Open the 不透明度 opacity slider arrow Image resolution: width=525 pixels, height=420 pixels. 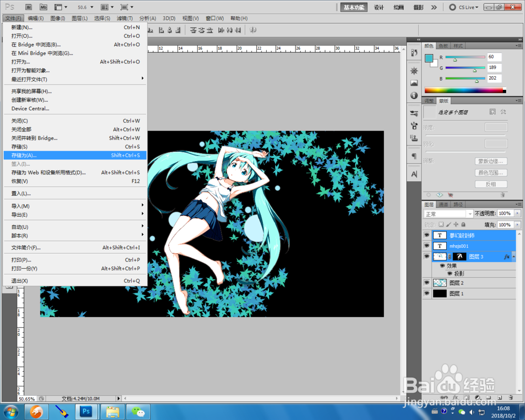[x=518, y=213]
